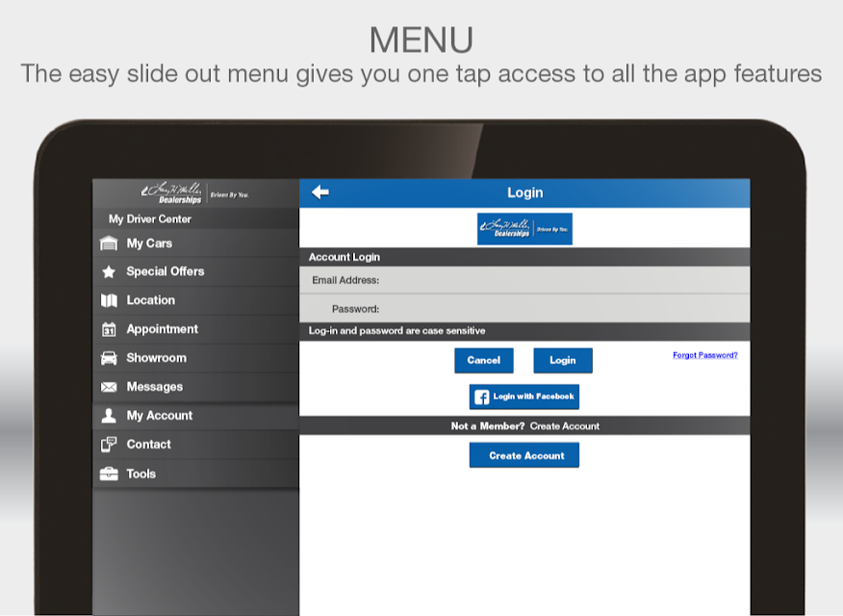Open the Tools toolbox icon
Viewport: 843px width, 616px height.
(109, 474)
